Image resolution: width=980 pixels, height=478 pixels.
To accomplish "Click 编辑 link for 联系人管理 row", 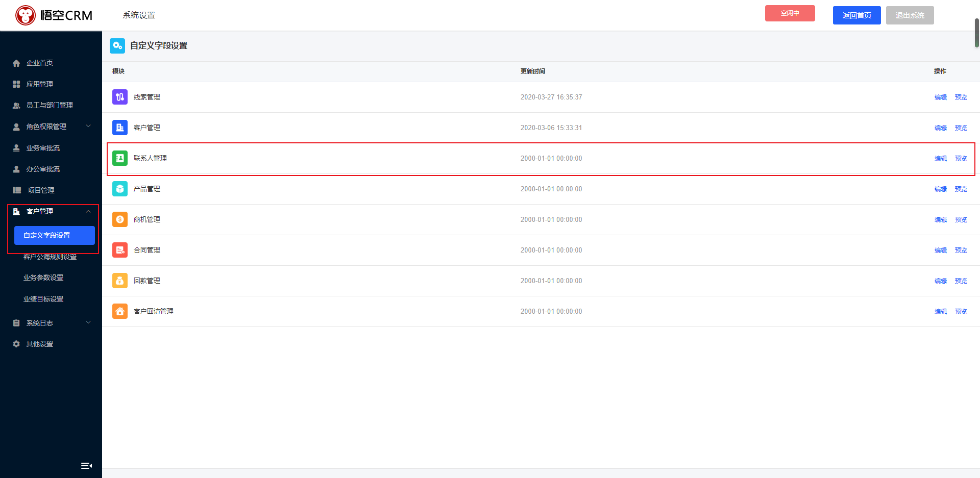I will 940,159.
